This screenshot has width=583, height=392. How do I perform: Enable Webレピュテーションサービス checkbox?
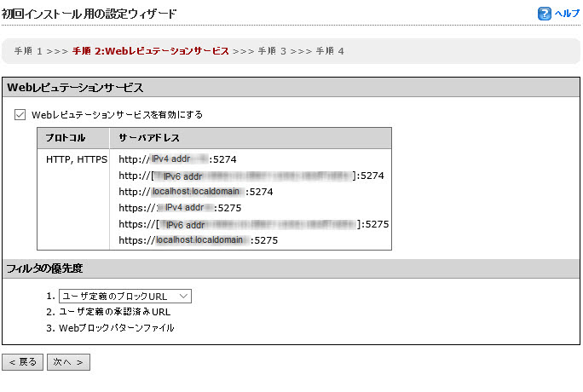pyautogui.click(x=20, y=114)
